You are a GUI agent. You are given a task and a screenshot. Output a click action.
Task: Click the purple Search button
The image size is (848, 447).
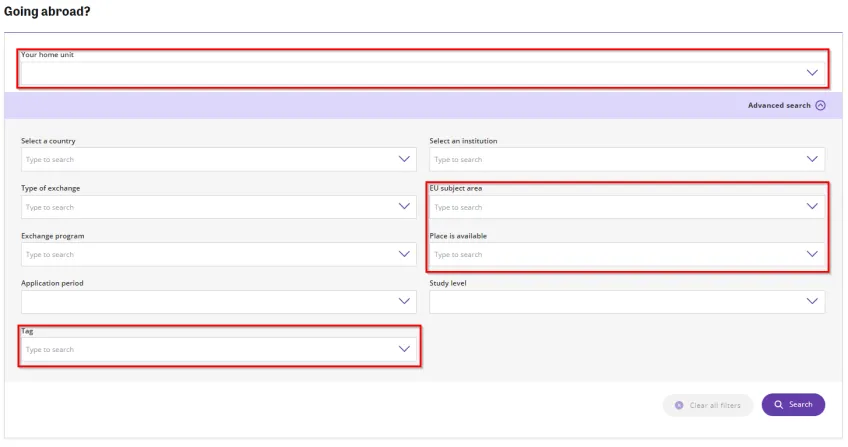793,405
